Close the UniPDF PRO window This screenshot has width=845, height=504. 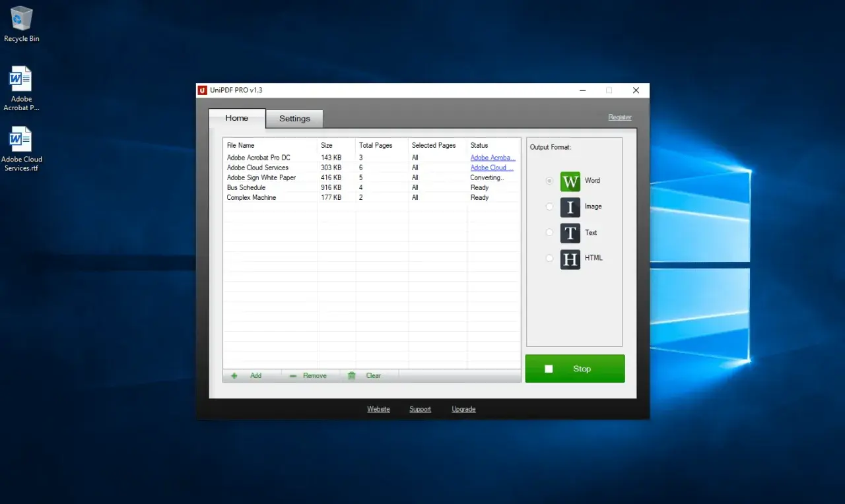pyautogui.click(x=636, y=90)
